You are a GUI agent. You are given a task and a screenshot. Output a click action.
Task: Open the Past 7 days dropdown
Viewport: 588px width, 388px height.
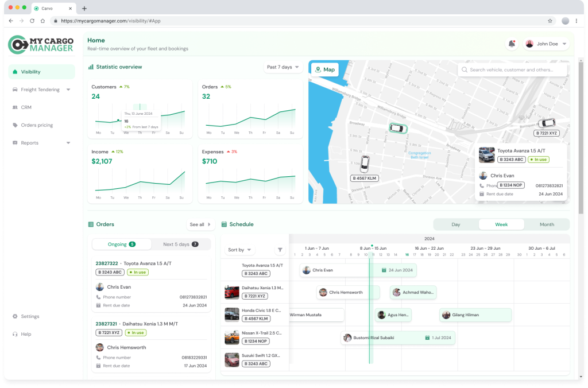pyautogui.click(x=283, y=67)
